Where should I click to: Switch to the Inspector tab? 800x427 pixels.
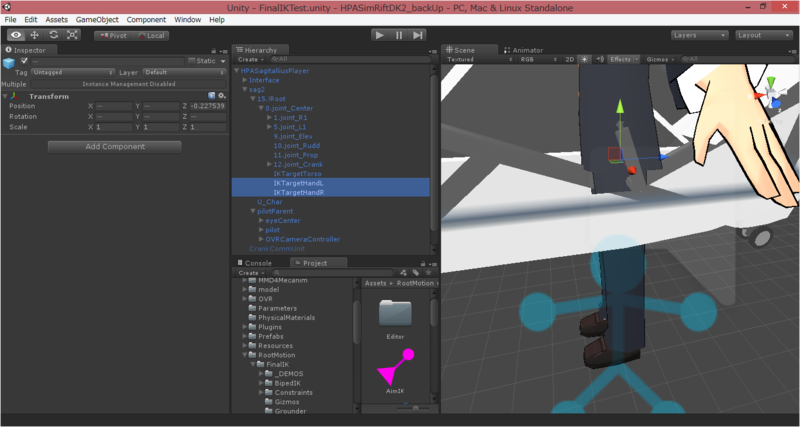click(29, 50)
